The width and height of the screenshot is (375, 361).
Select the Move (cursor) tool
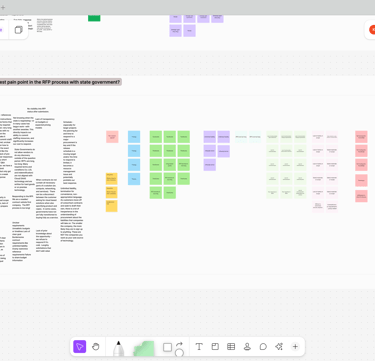pos(79,347)
